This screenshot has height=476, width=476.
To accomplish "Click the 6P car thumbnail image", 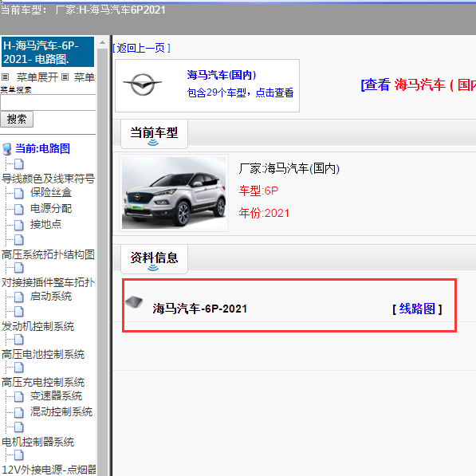I will click(x=174, y=193).
